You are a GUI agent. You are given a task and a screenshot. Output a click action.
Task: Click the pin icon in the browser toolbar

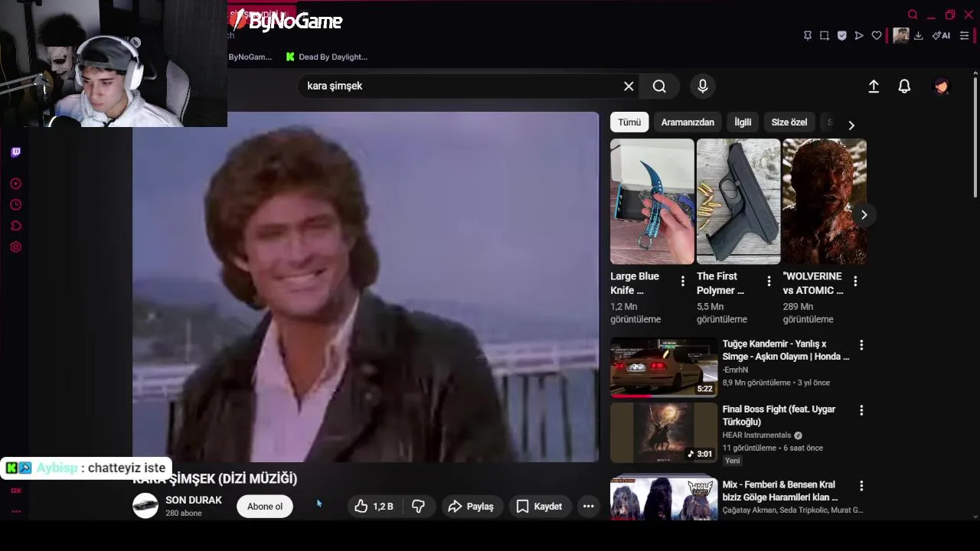(807, 36)
